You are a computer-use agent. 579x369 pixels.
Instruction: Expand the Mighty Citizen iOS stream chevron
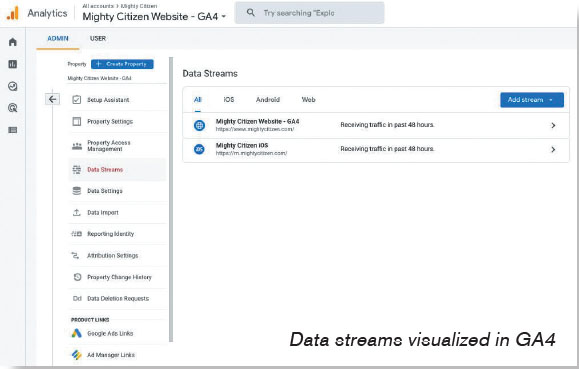click(553, 149)
